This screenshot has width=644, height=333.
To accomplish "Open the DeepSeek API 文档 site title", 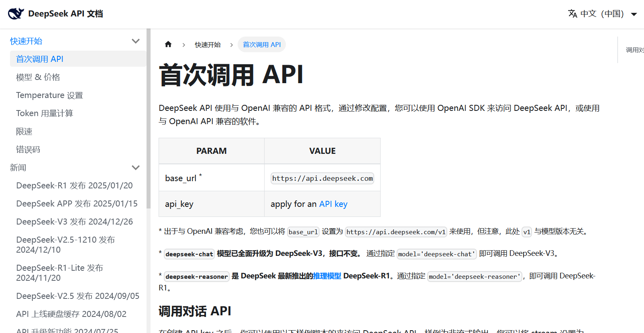I will point(65,14).
